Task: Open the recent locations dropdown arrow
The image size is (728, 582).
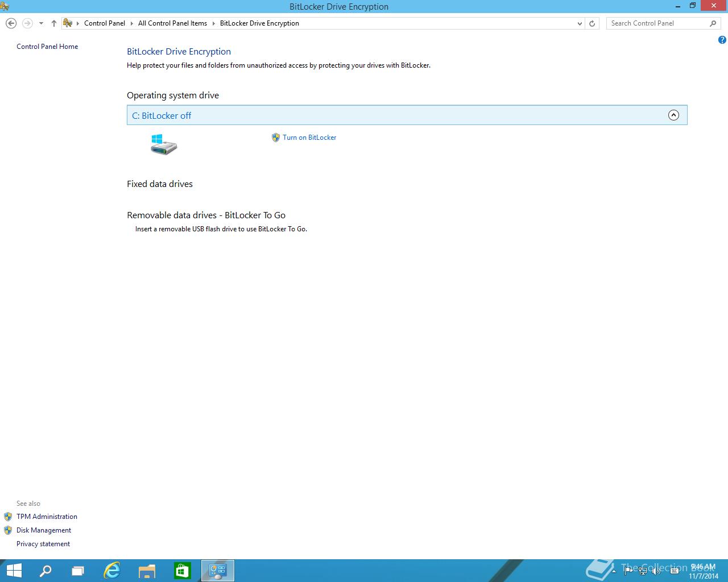Action: (41, 23)
